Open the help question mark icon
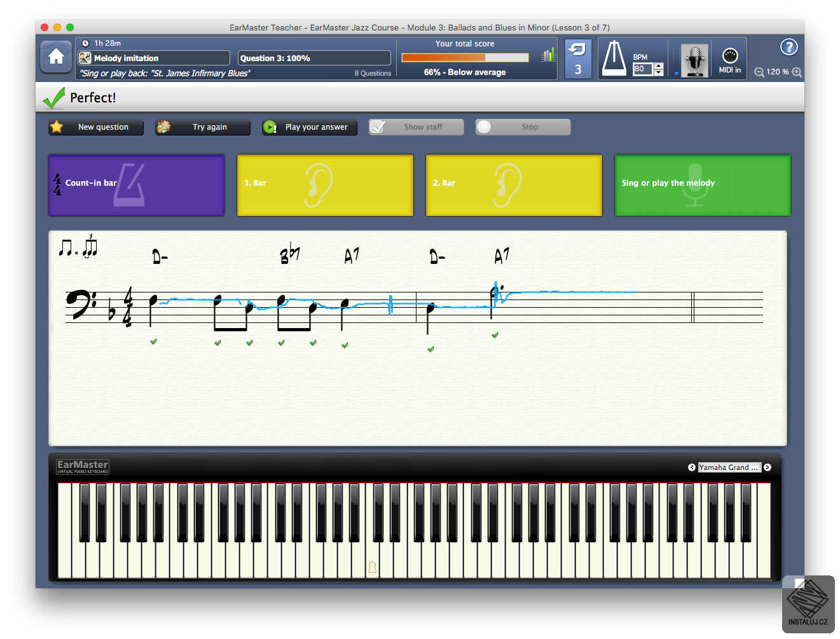The height and width of the screenshot is (639, 840). 789,47
